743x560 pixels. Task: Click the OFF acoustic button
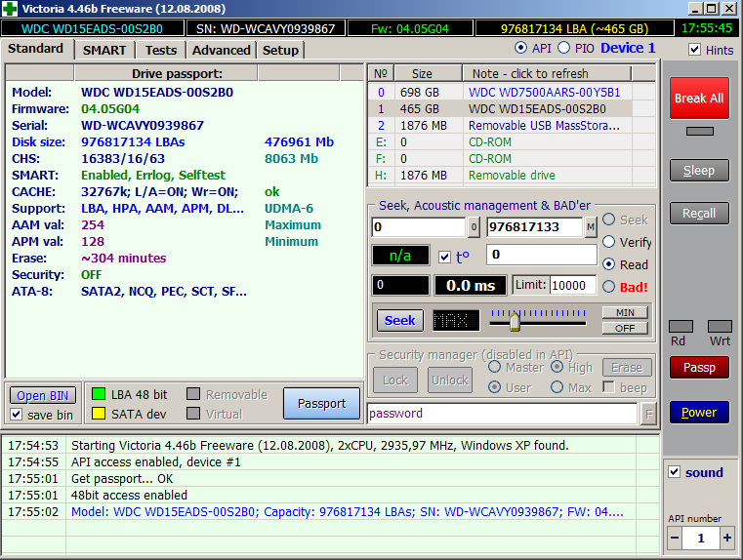coord(625,328)
